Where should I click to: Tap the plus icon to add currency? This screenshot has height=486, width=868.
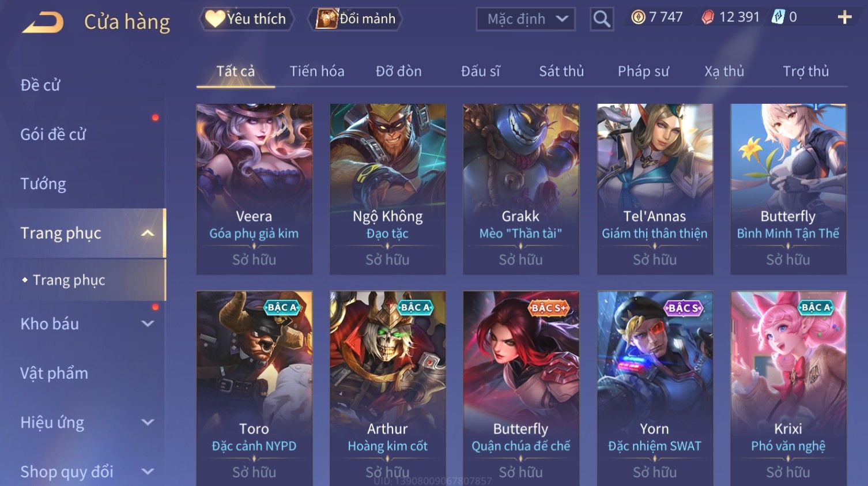pyautogui.click(x=844, y=17)
